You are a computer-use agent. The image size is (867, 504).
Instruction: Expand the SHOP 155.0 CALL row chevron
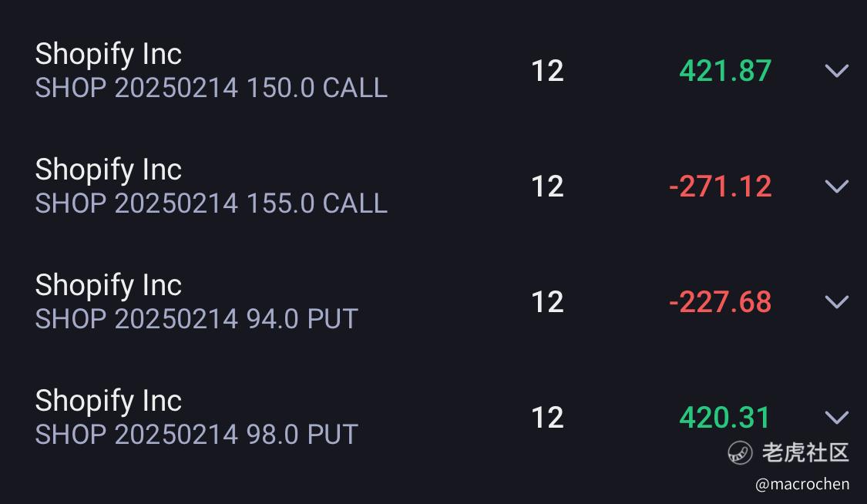(837, 186)
